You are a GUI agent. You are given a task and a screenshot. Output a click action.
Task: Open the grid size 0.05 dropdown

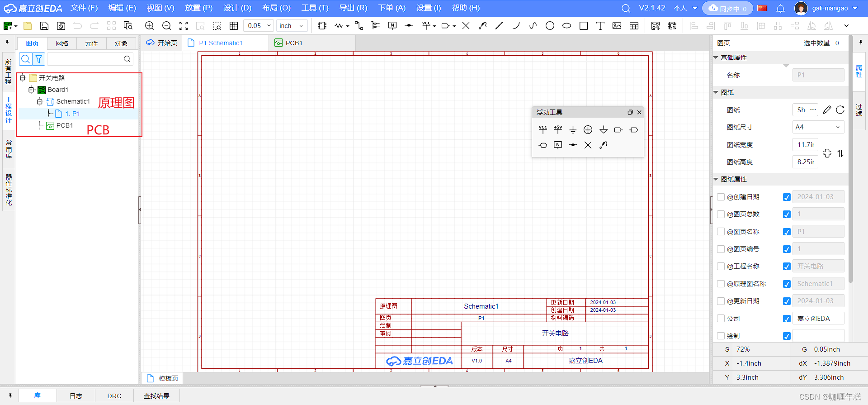pos(259,26)
